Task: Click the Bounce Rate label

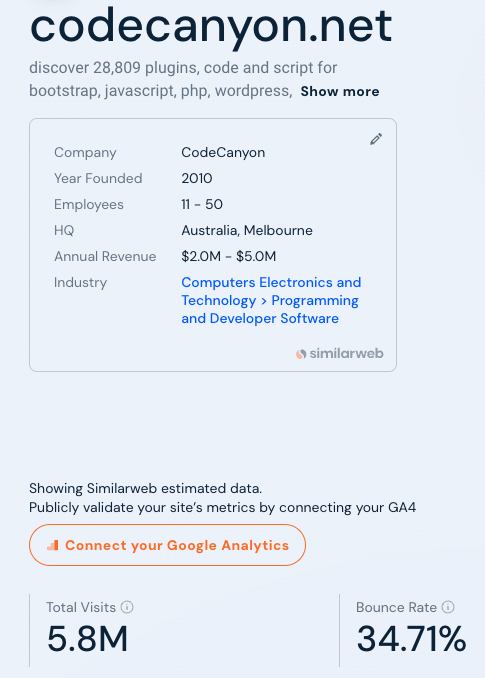Action: click(396, 607)
